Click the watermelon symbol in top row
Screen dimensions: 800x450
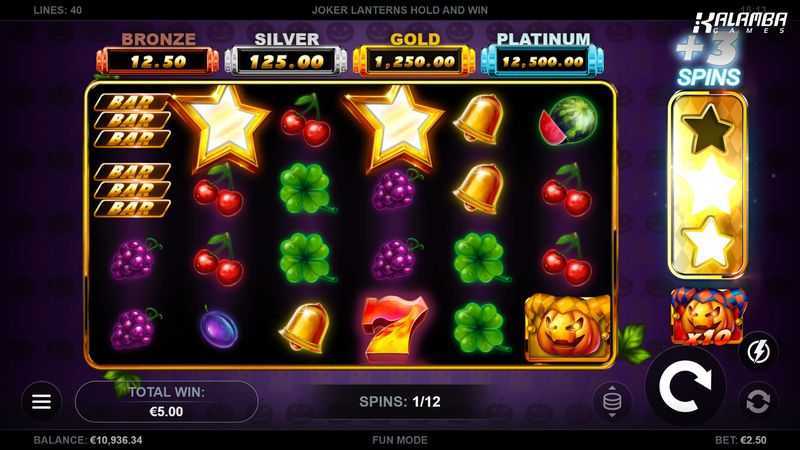pyautogui.click(x=568, y=121)
